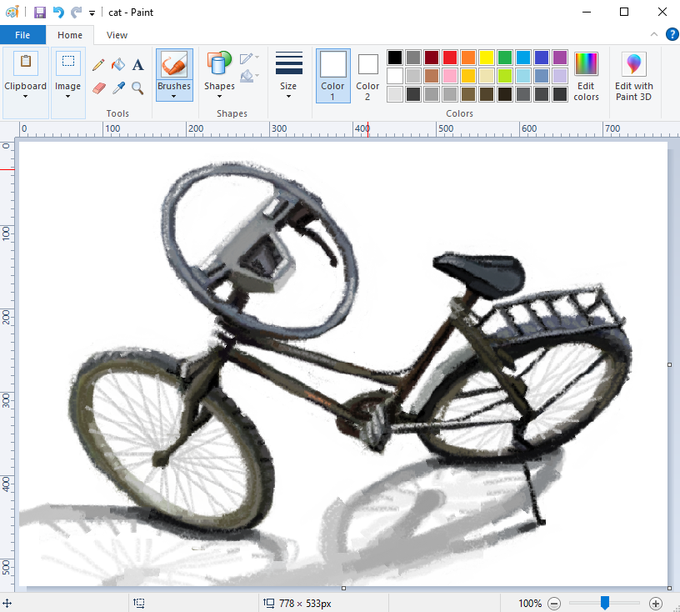680x612 pixels.
Task: Expand the Size dropdown arrow
Action: click(x=288, y=97)
